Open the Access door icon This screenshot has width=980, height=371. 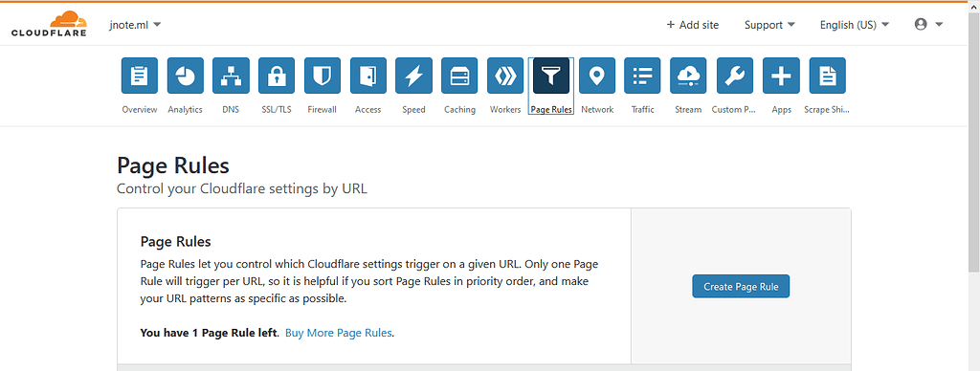368,76
